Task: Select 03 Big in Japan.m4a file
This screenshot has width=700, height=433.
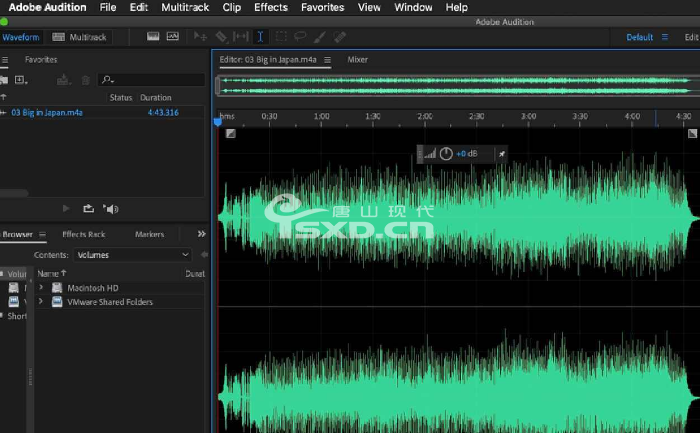Action: click(47, 112)
